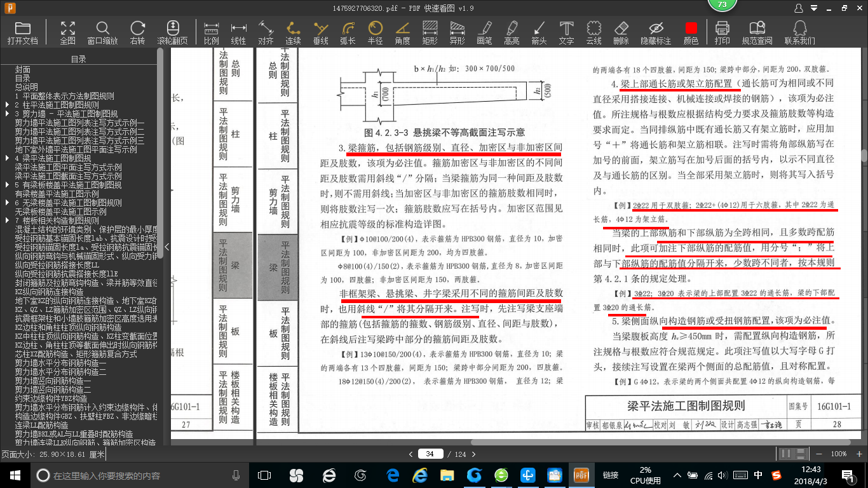
Task: Open document with 打开文档 toolbar button
Action: 23,32
